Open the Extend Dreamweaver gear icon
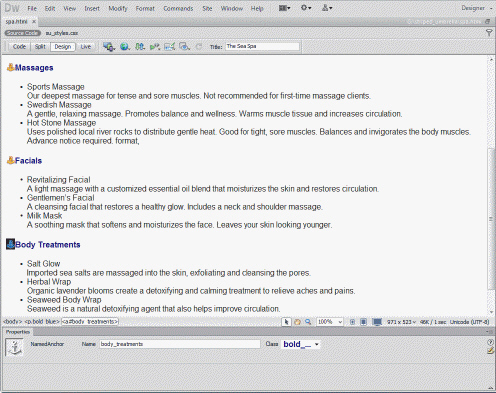The width and height of the screenshot is (496, 393). (x=306, y=8)
